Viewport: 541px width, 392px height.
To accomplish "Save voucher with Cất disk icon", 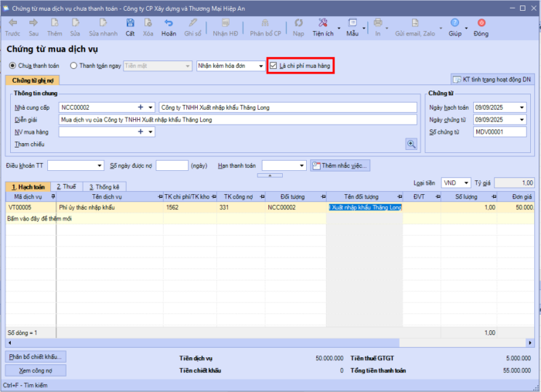I will (x=130, y=22).
